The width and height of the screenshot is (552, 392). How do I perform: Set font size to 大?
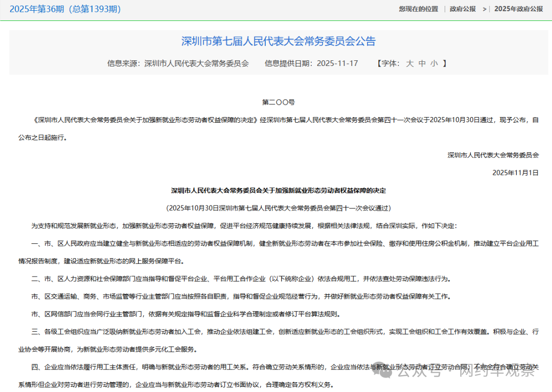409,63
